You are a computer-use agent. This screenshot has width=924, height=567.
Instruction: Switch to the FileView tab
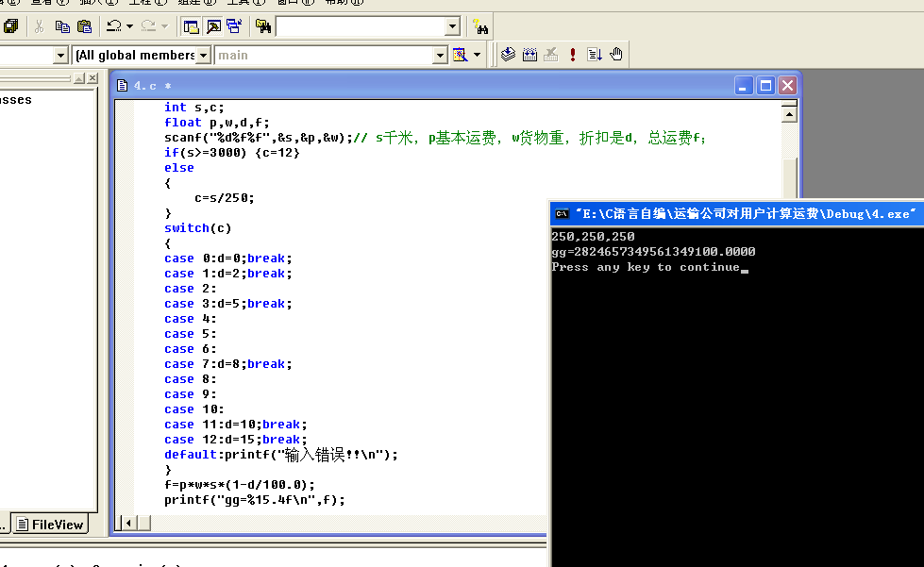click(x=50, y=525)
